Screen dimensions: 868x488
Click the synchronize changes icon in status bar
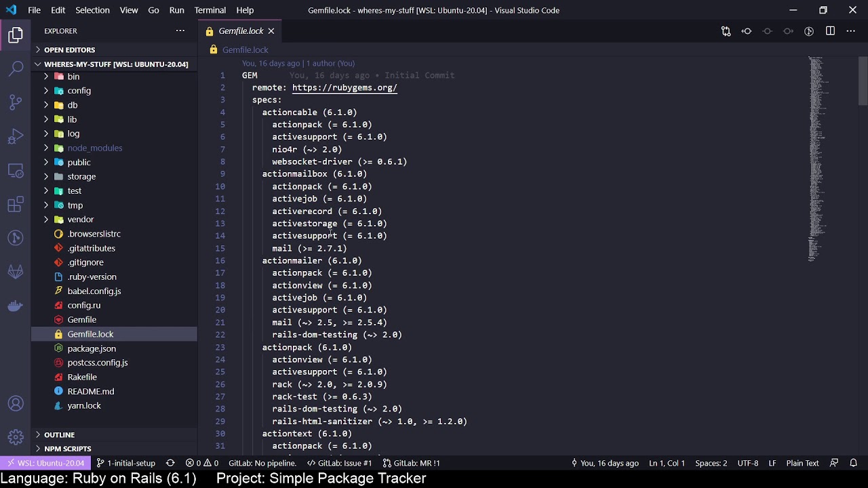click(x=170, y=463)
